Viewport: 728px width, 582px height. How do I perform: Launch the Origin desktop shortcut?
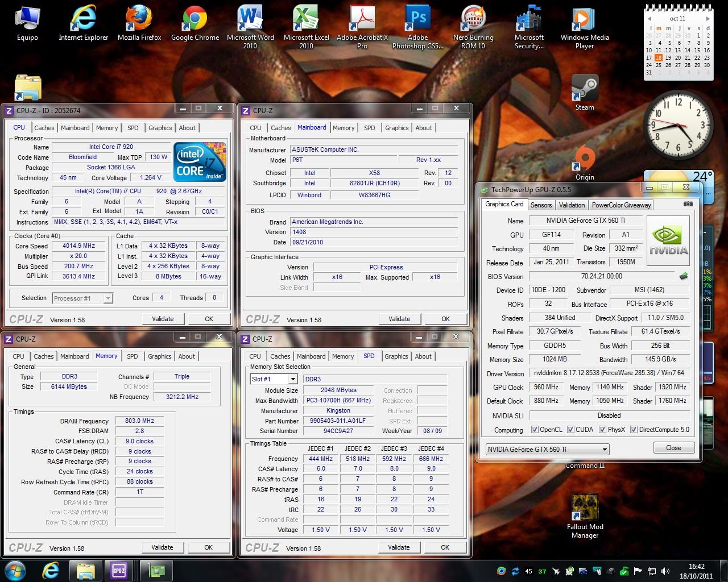(x=585, y=163)
